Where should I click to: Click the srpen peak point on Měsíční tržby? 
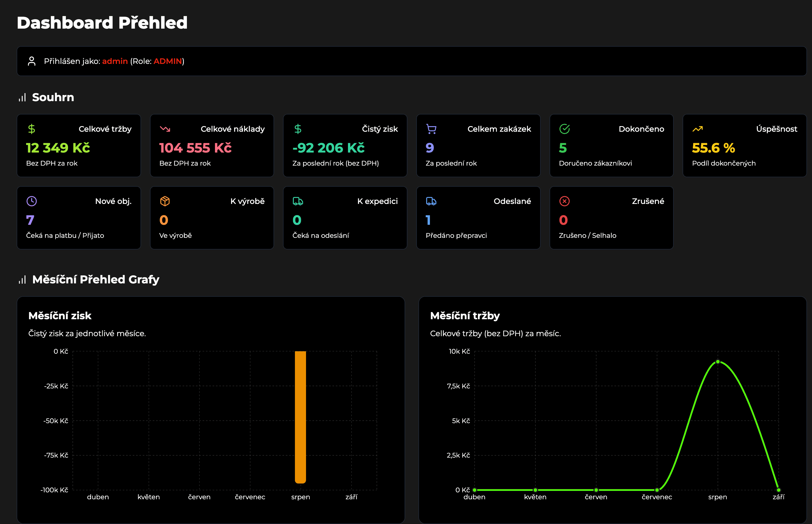click(x=718, y=362)
